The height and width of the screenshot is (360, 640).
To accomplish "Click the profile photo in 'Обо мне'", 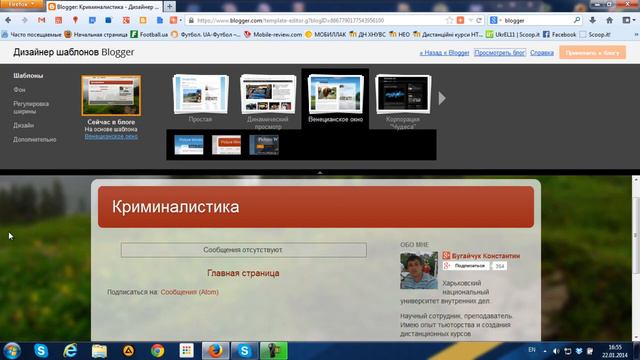I will pyautogui.click(x=419, y=271).
